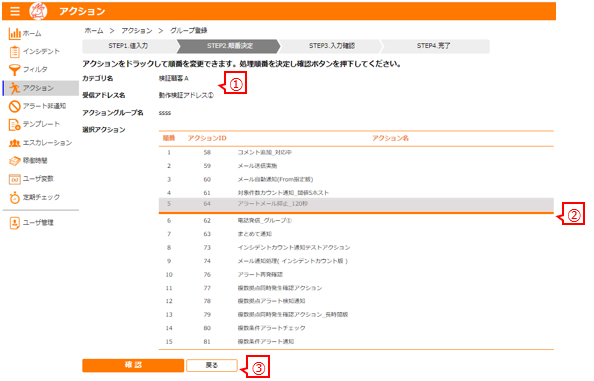
Task: Select the 電話発信_グループ① row
Action: coord(356,220)
